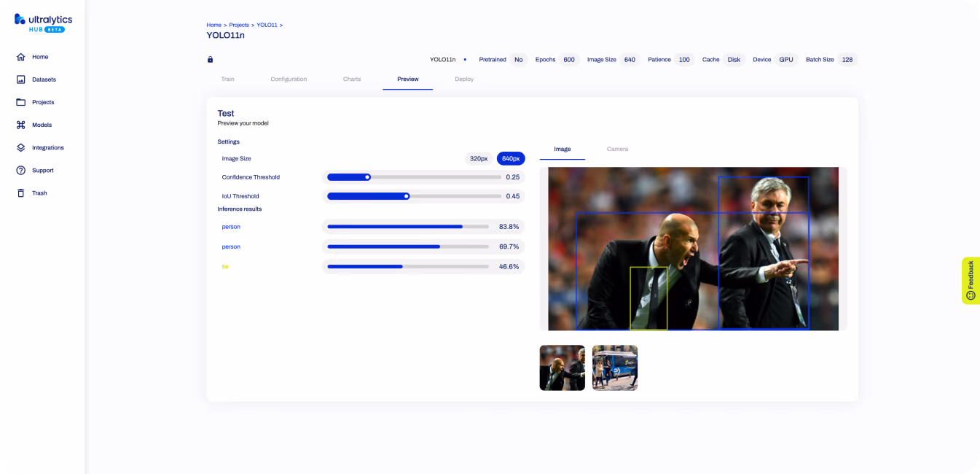Click the Pretrained No chip
Image resolution: width=980 pixels, height=474 pixels.
(518, 60)
